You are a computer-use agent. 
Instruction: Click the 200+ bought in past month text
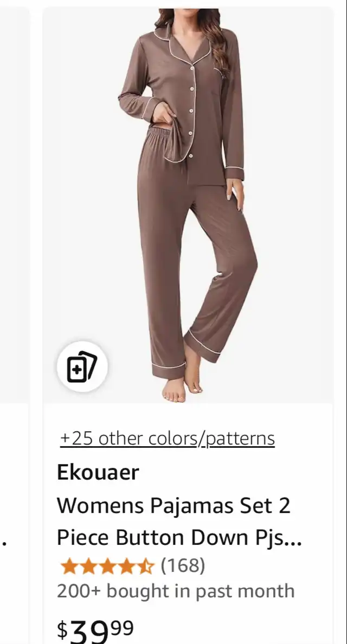(176, 591)
